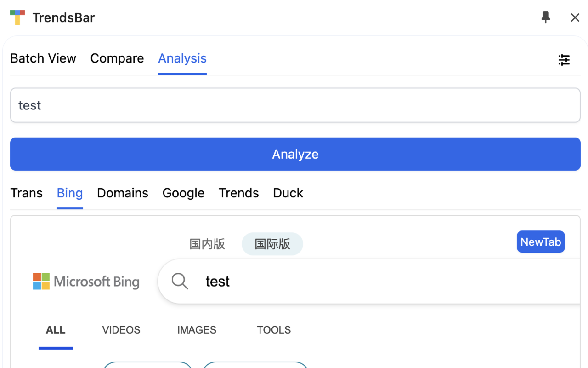Viewport: 588px width, 368px height.
Task: Switch to 国内版 Bing version
Action: coord(207,244)
